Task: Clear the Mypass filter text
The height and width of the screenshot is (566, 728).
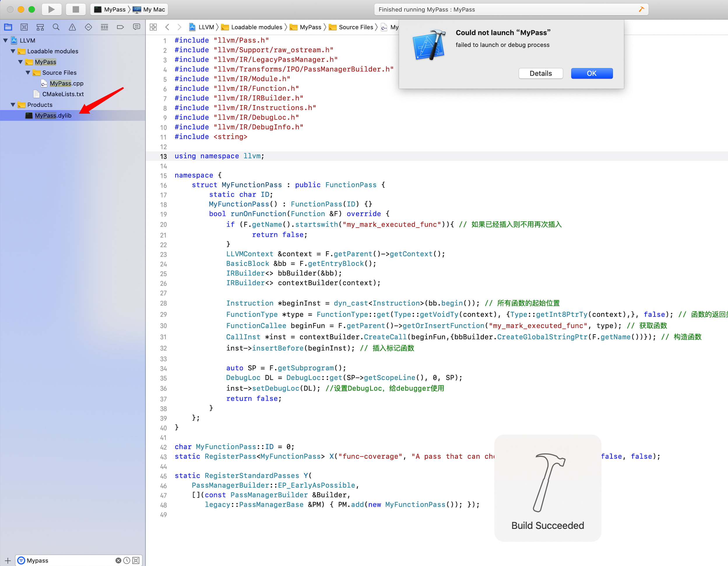Action: tap(118, 560)
